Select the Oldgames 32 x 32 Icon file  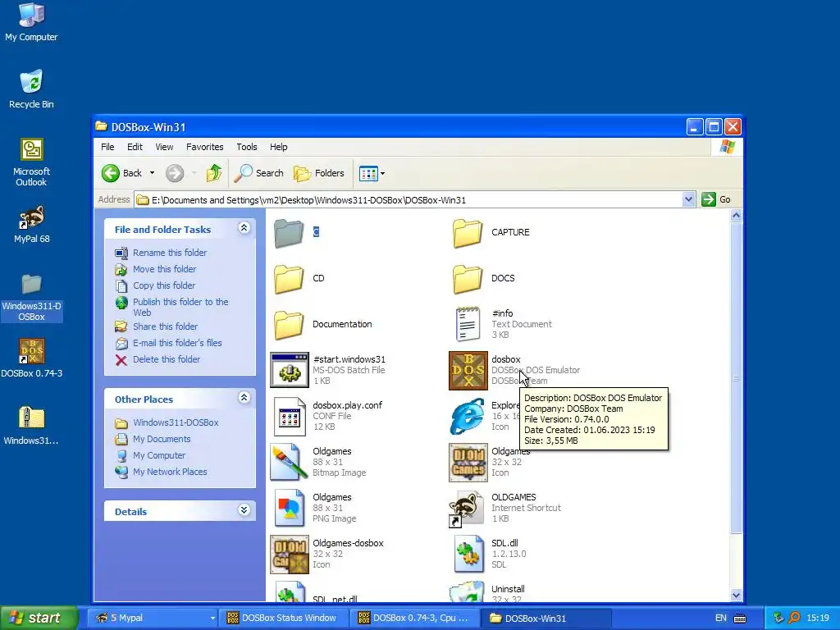[468, 463]
